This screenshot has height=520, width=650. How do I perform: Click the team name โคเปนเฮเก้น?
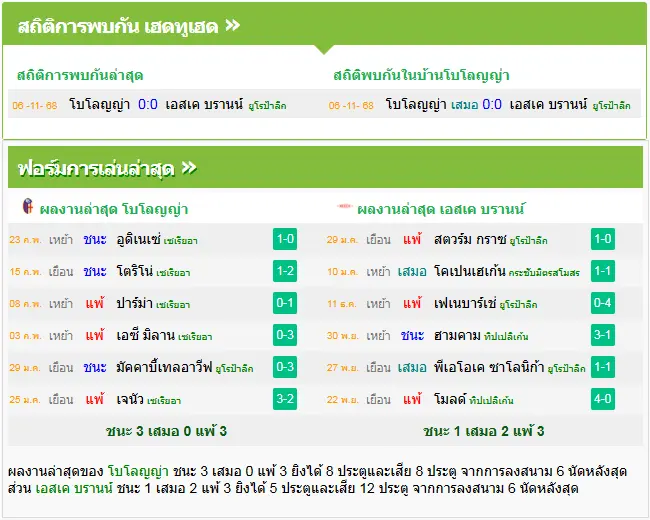point(470,271)
